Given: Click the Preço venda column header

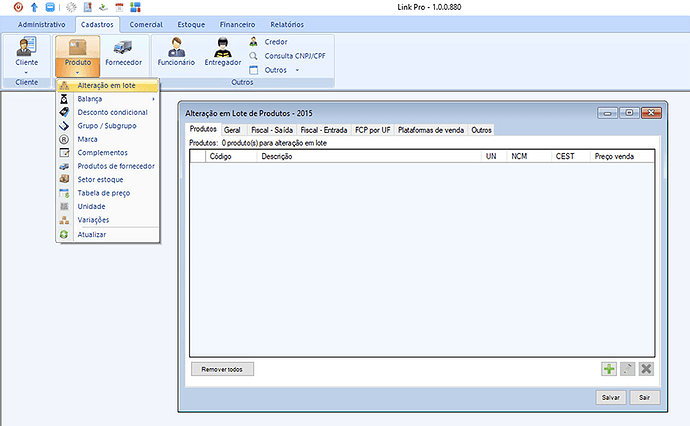Looking at the screenshot, I should point(622,156).
